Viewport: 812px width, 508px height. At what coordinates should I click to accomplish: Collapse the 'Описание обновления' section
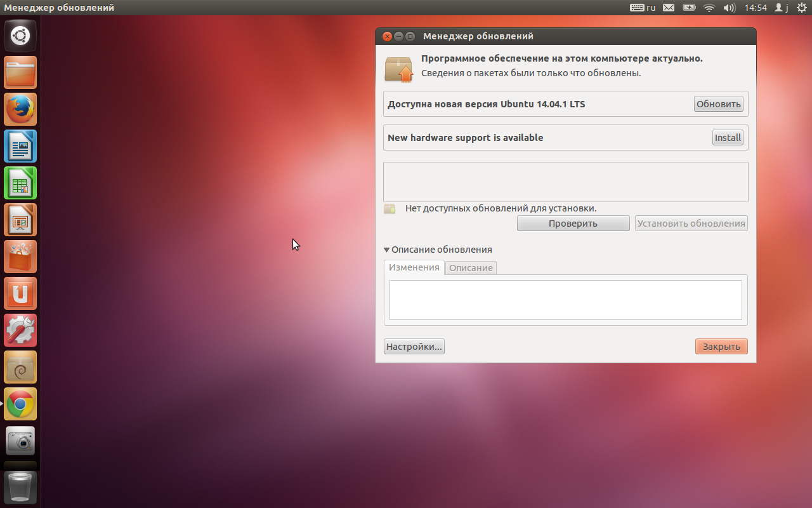(387, 250)
